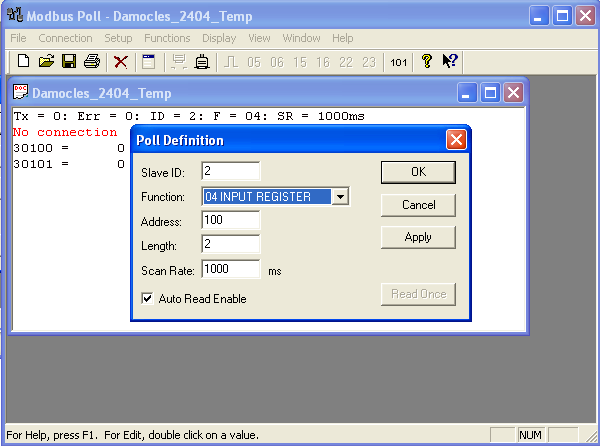This screenshot has height=446, width=600.
Task: Save with the floppy disk icon
Action: pyautogui.click(x=69, y=61)
